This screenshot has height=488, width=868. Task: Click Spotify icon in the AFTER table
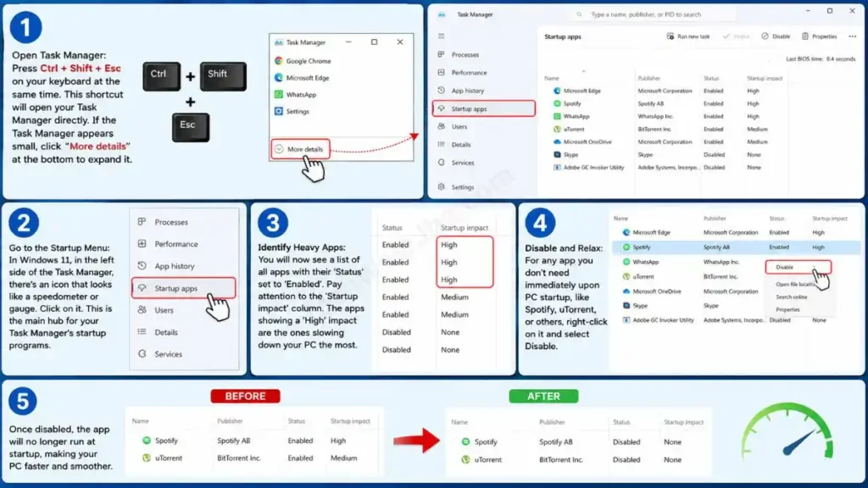click(465, 441)
